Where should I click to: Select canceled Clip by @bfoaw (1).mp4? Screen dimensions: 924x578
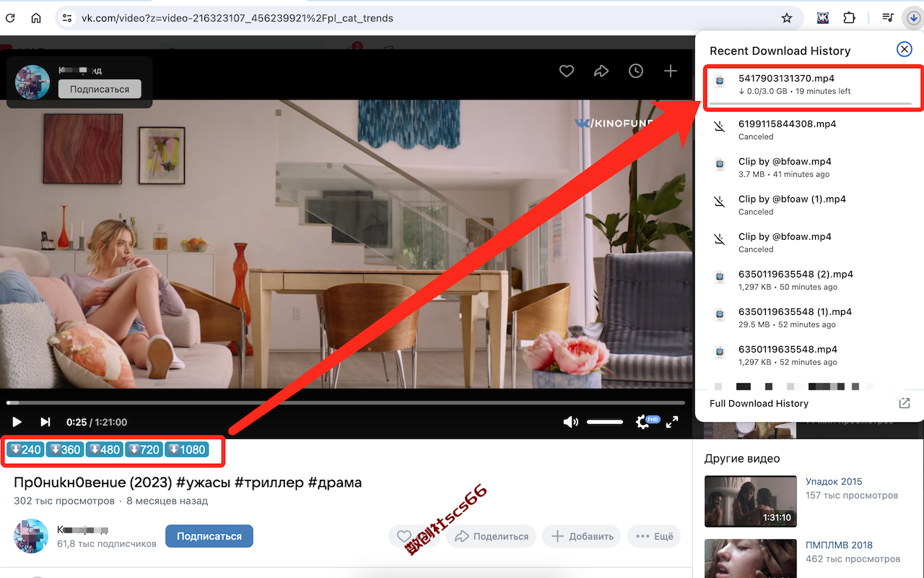(x=809, y=204)
